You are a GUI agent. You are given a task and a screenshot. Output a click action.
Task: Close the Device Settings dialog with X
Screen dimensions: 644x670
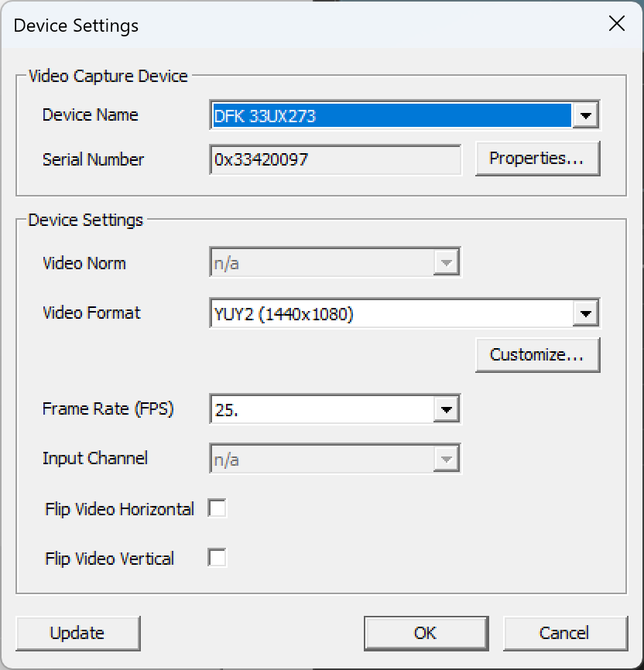[x=617, y=24]
